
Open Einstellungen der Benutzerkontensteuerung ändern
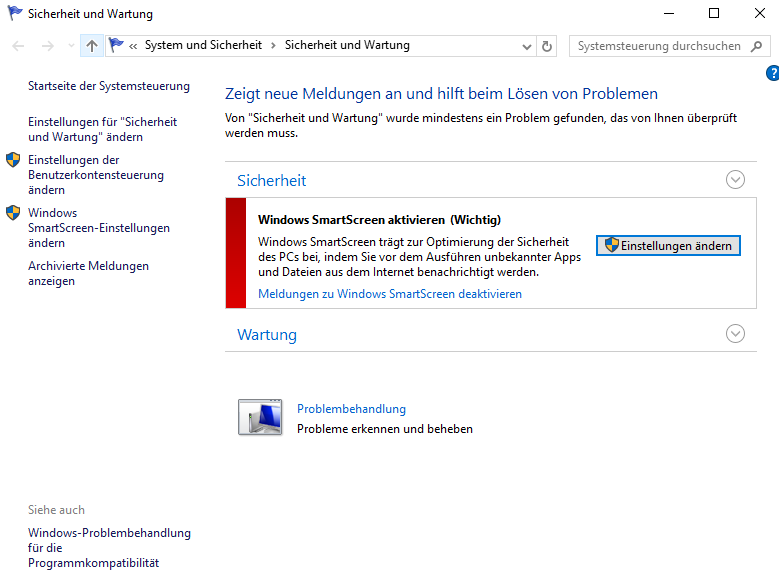point(95,175)
